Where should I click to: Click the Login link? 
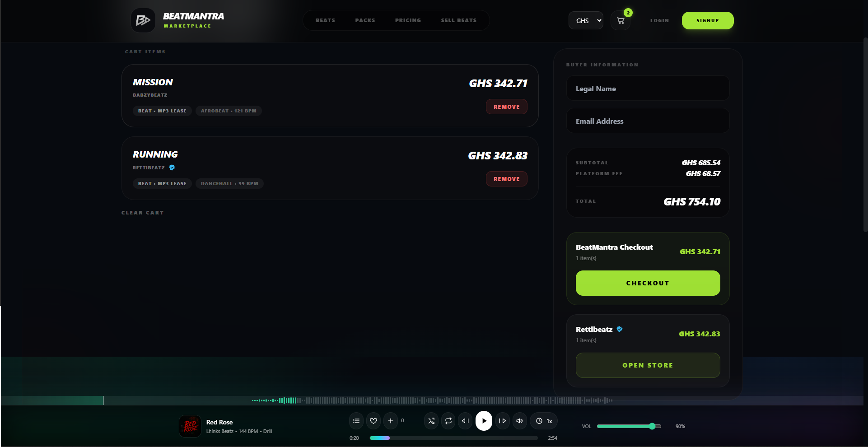(x=659, y=20)
